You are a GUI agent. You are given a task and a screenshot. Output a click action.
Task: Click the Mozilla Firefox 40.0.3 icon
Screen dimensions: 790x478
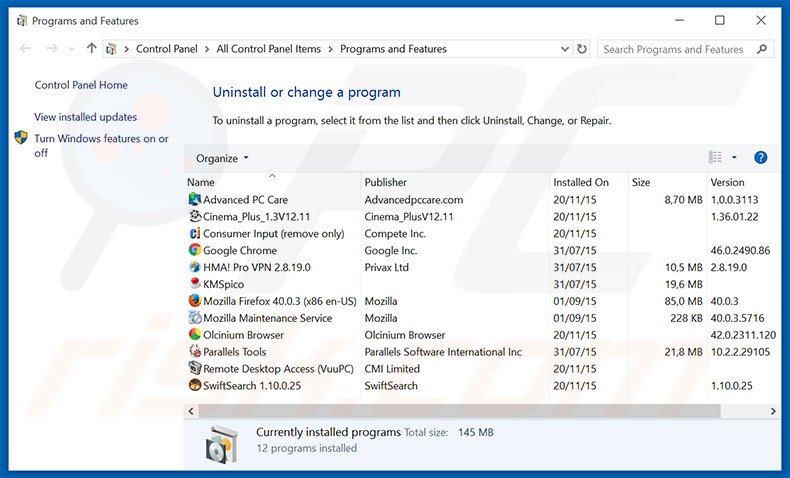tap(195, 301)
